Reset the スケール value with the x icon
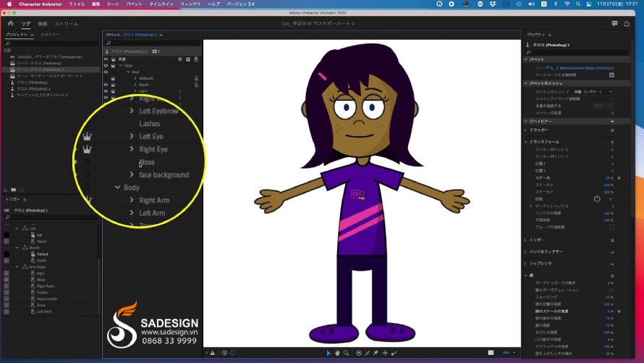Screen dimensions: 644x363 (x=619, y=178)
